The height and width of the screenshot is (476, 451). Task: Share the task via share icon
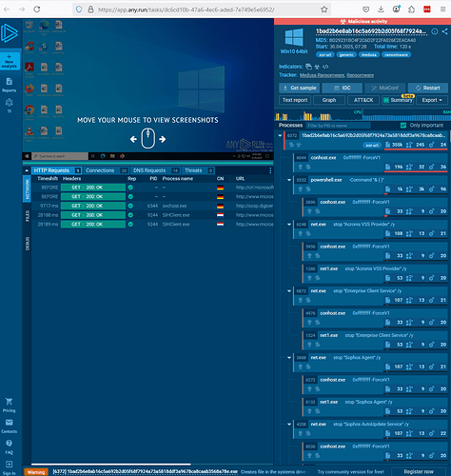click(x=444, y=31)
